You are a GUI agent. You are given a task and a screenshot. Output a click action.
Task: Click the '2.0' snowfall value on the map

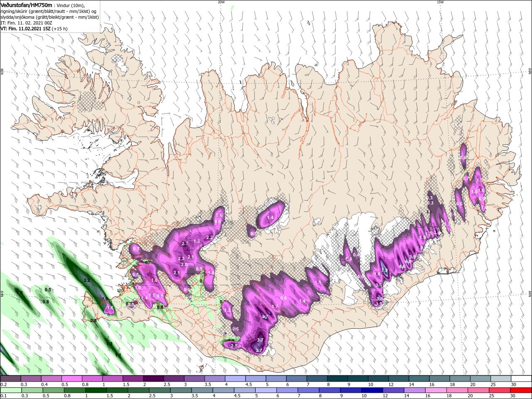click(x=184, y=264)
